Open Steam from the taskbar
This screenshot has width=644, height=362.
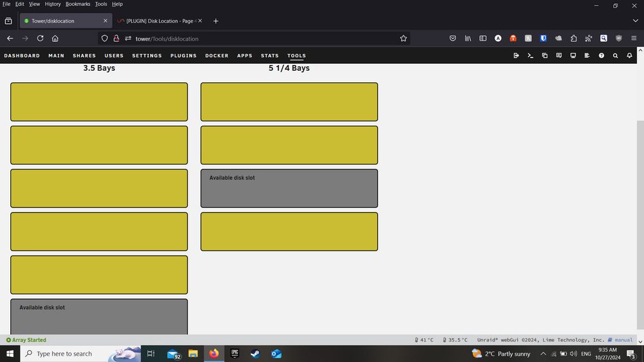tap(255, 354)
